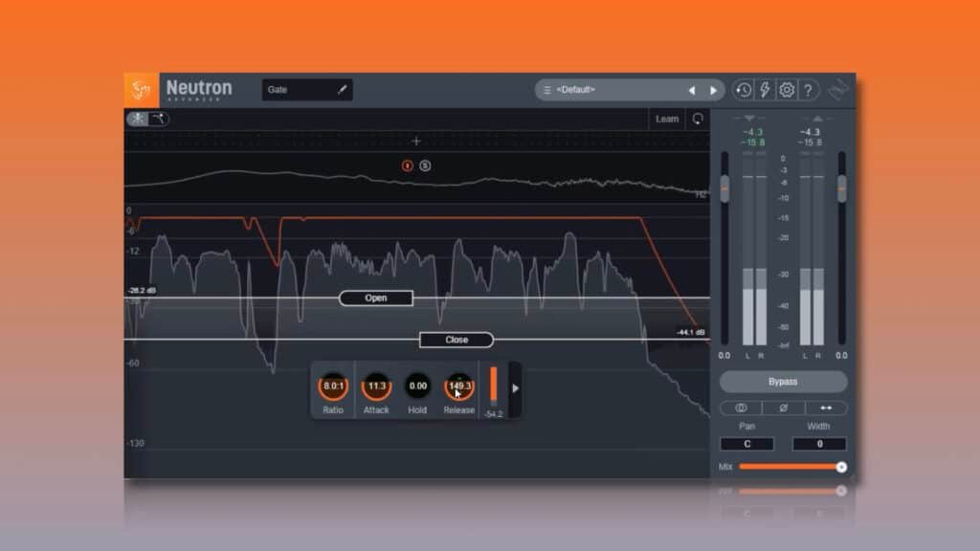Click the input meter triangle marker
This screenshot has width=980, height=551.
749,118
